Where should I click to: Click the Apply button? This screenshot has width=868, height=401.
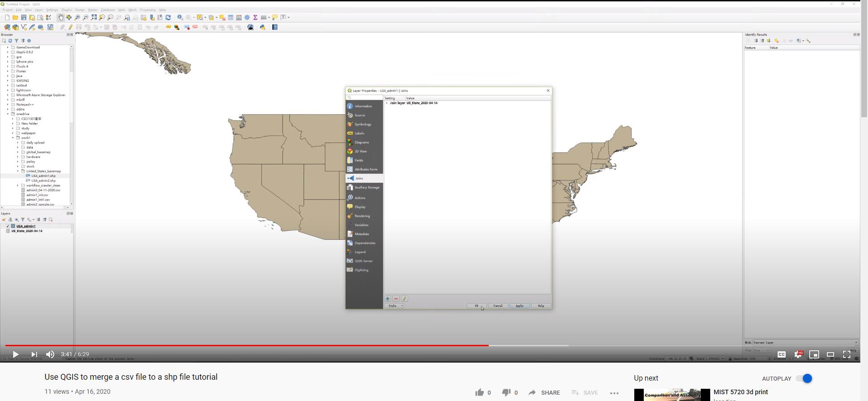point(519,306)
